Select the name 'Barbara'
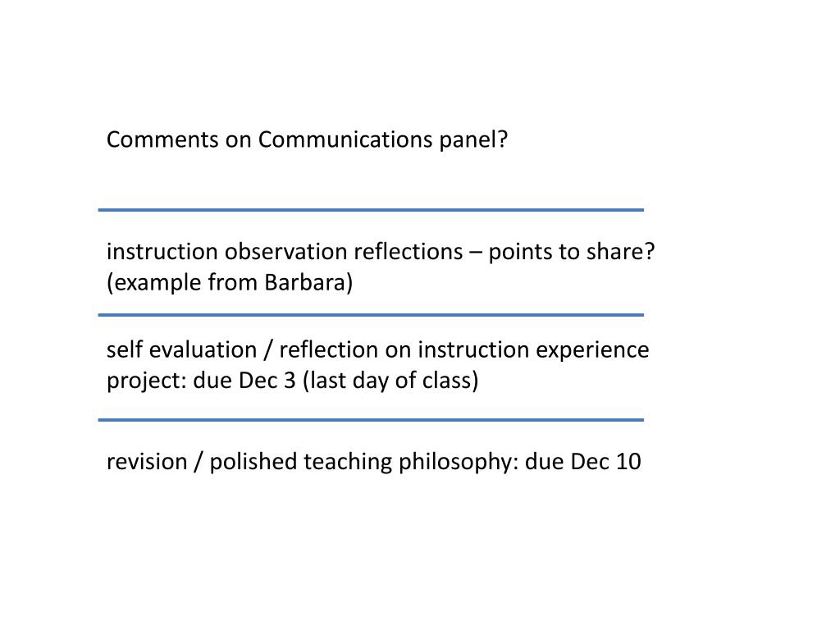 point(305,282)
